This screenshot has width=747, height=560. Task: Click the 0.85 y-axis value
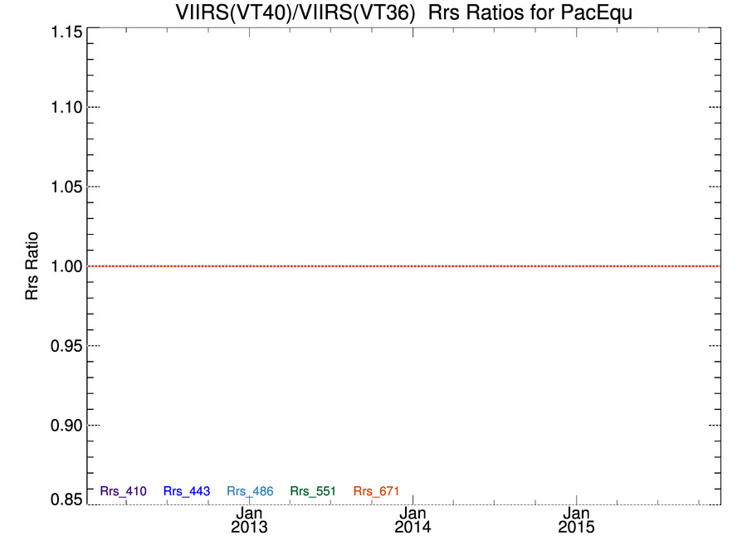click(x=66, y=499)
